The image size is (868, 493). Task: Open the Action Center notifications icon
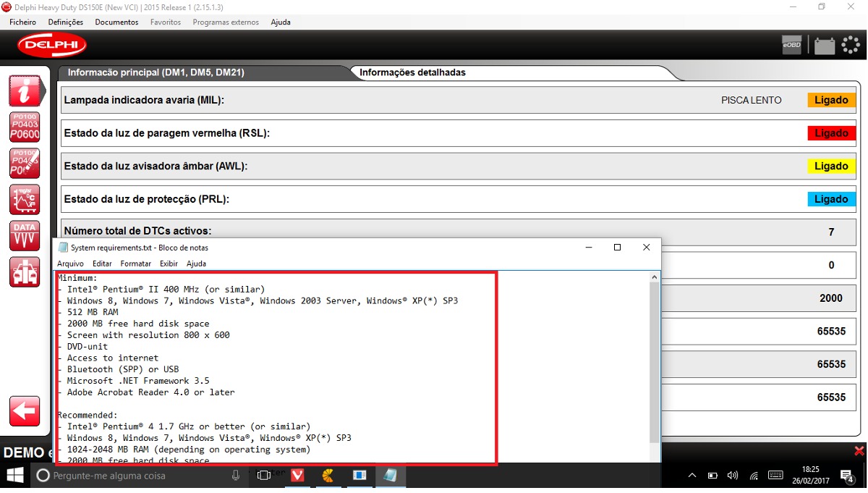[848, 476]
